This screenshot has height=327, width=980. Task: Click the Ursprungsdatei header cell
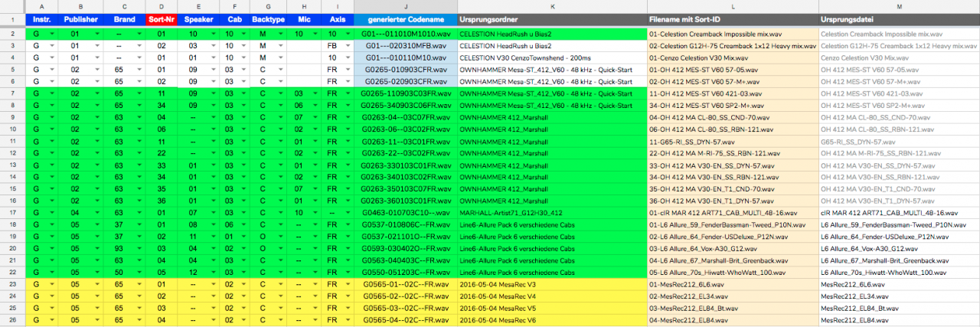click(x=899, y=19)
